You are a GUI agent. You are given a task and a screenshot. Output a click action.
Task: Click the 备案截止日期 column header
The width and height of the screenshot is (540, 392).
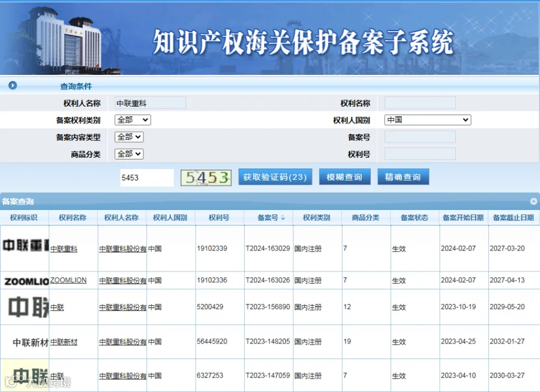(x=514, y=218)
